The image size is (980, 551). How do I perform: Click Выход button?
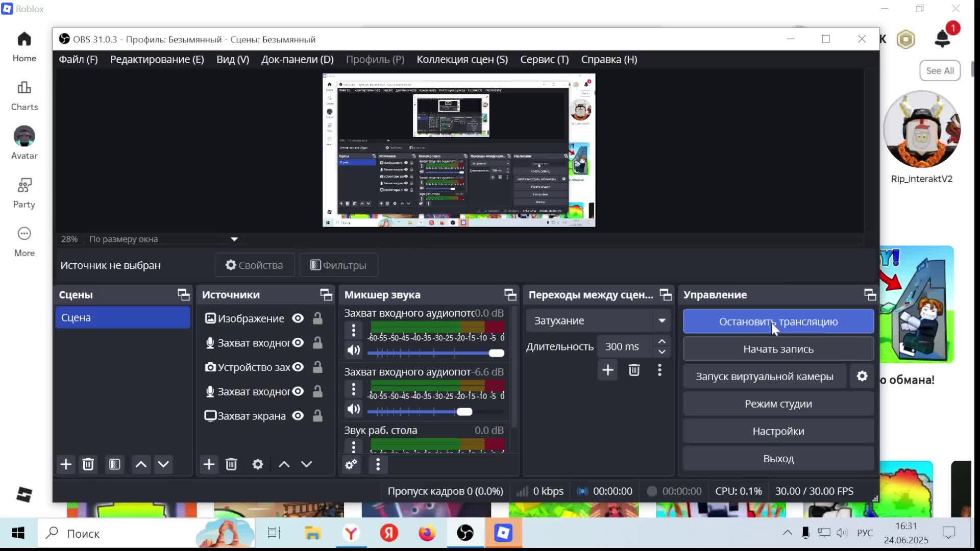[778, 458]
